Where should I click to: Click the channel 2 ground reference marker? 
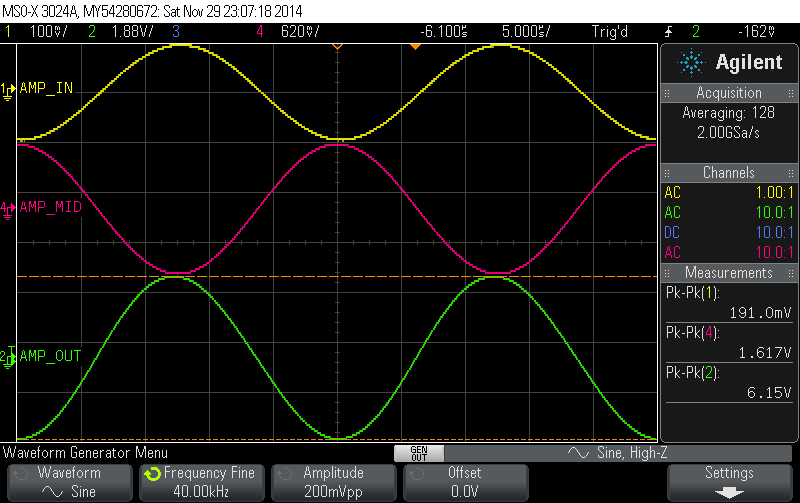(x=8, y=357)
